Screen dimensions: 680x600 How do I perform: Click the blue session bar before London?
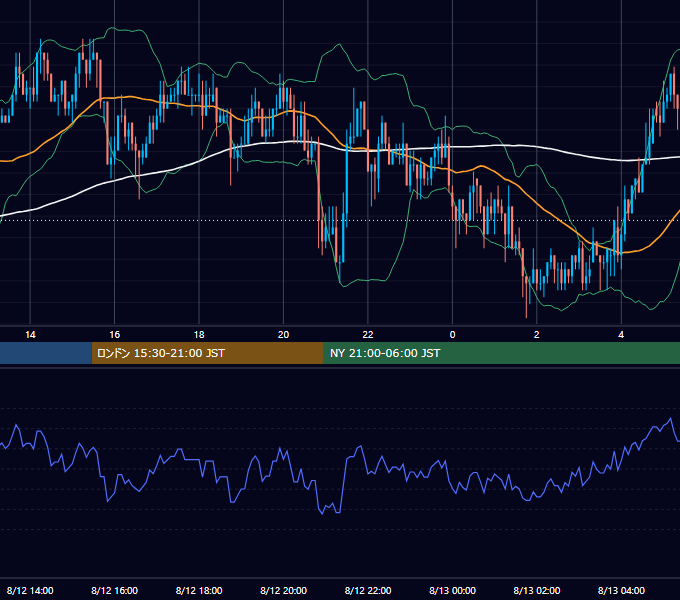tap(46, 353)
